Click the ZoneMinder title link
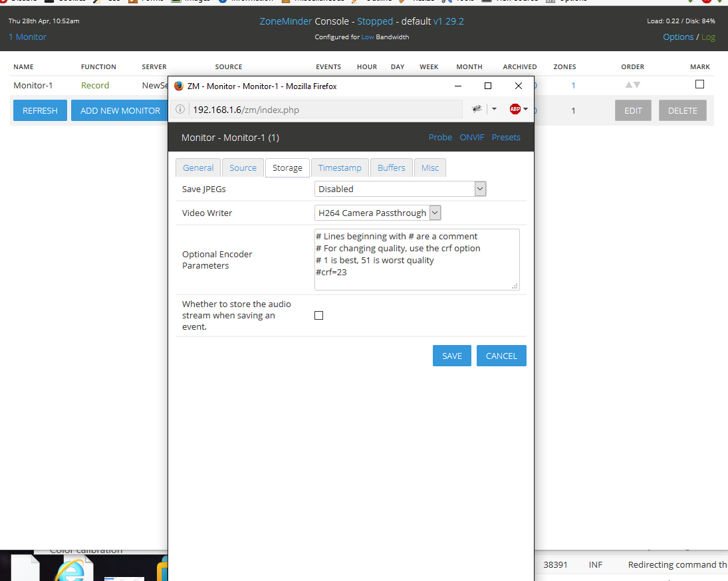Viewport: 728px width, 581px height. click(285, 21)
